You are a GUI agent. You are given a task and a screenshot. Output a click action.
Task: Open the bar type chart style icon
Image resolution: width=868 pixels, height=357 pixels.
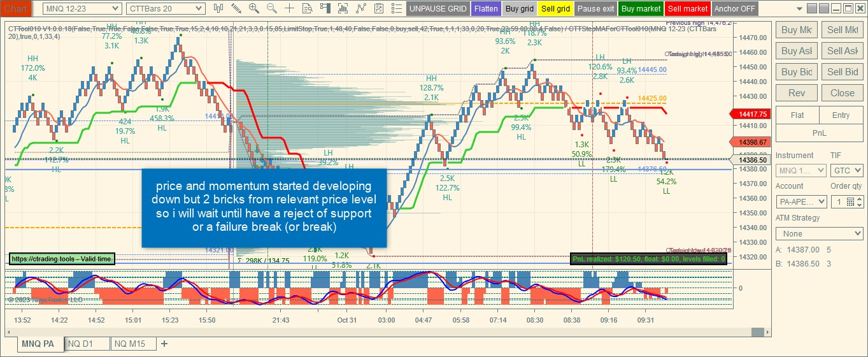pyautogui.click(x=219, y=8)
